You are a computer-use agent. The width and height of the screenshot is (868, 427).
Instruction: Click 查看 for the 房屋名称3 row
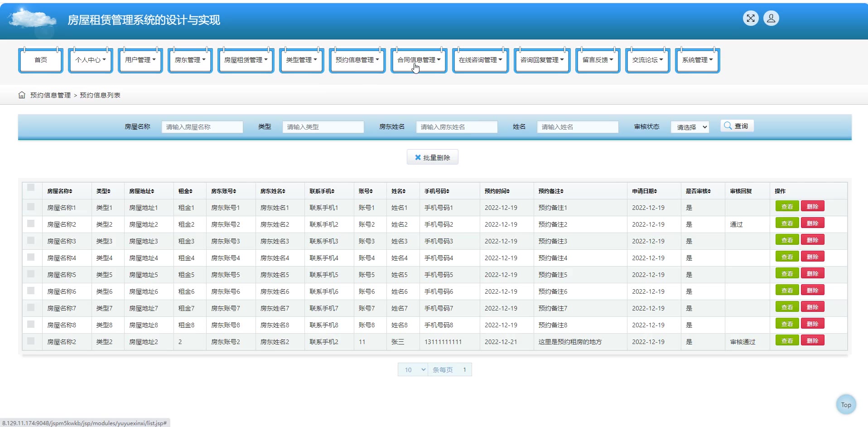point(787,240)
